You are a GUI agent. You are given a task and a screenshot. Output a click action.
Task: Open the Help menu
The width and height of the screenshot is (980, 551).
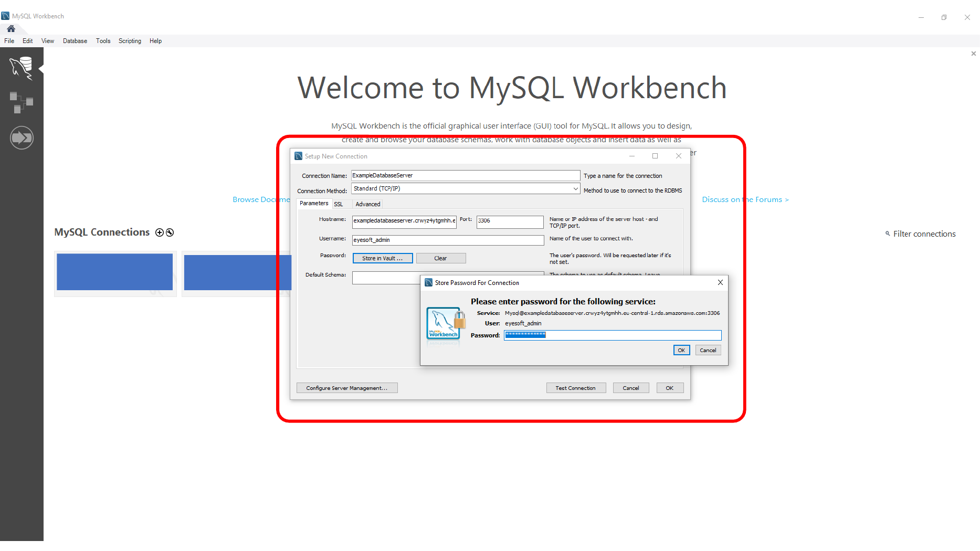(155, 41)
